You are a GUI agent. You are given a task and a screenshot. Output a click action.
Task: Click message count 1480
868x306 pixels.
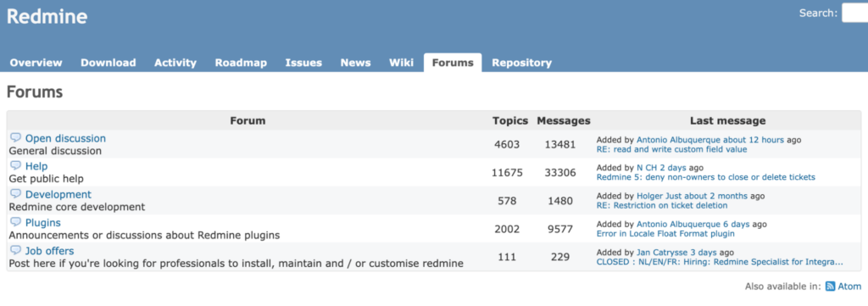tap(560, 201)
